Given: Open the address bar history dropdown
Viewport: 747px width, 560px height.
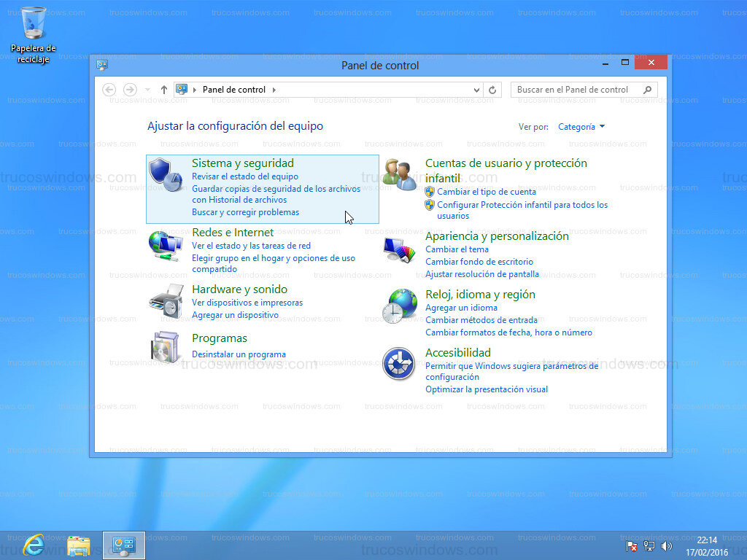Looking at the screenshot, I should 475,89.
